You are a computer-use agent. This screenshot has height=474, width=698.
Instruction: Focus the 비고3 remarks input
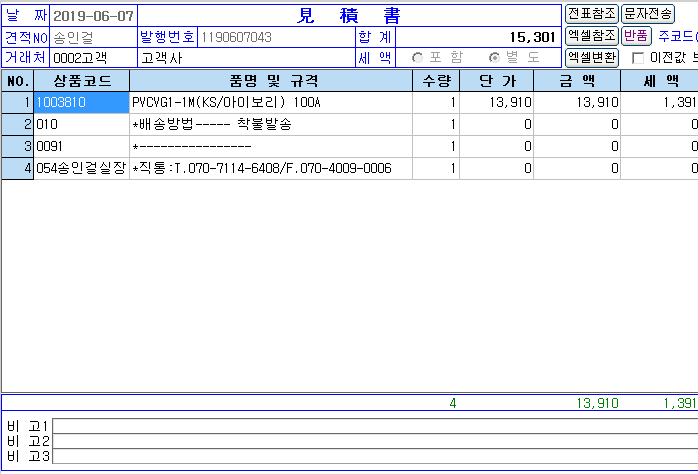click(x=374, y=457)
